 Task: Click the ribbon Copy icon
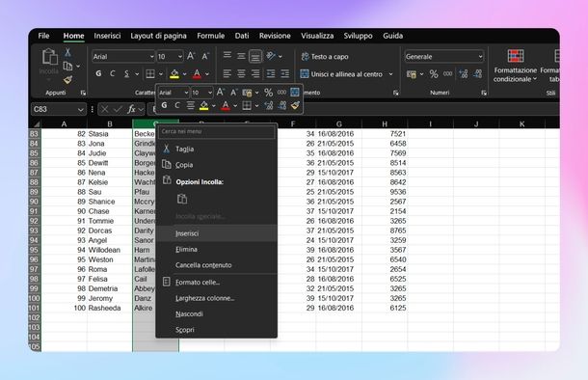pyautogui.click(x=67, y=67)
